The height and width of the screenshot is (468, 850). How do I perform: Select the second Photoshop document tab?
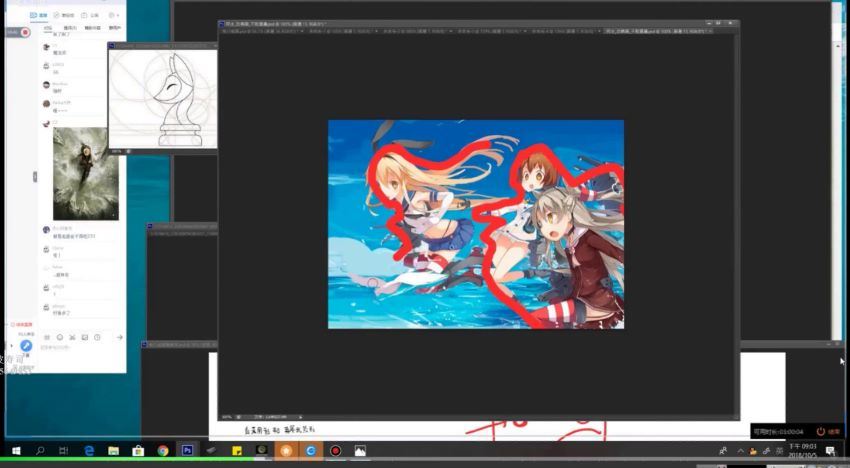coord(342,31)
